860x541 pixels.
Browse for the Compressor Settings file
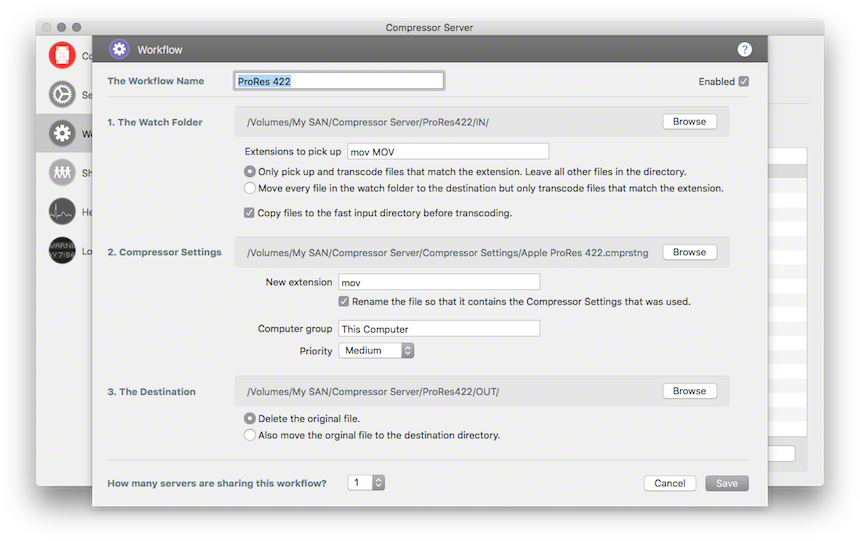pyautogui.click(x=689, y=252)
